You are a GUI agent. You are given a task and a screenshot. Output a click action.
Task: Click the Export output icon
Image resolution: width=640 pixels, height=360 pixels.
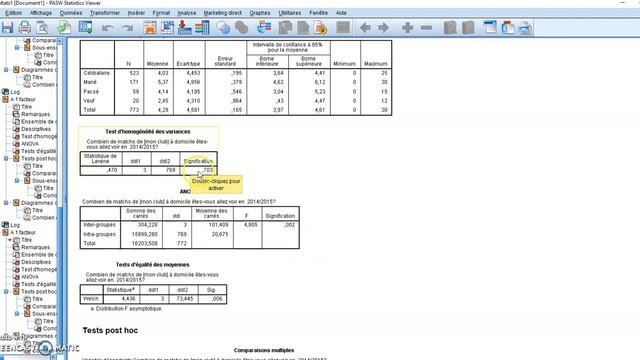tap(64, 28)
